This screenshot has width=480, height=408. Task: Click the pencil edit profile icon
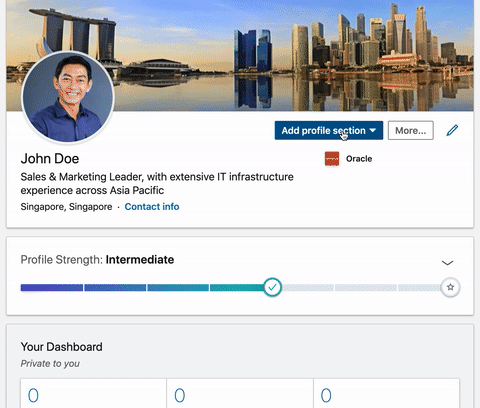pyautogui.click(x=452, y=130)
